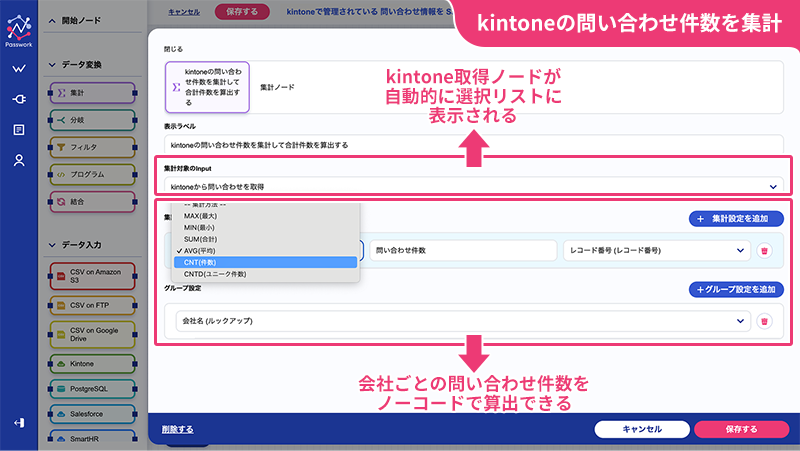Select the Kintone input node
Image resolution: width=800 pixels, height=451 pixels.
pyautogui.click(x=92, y=364)
